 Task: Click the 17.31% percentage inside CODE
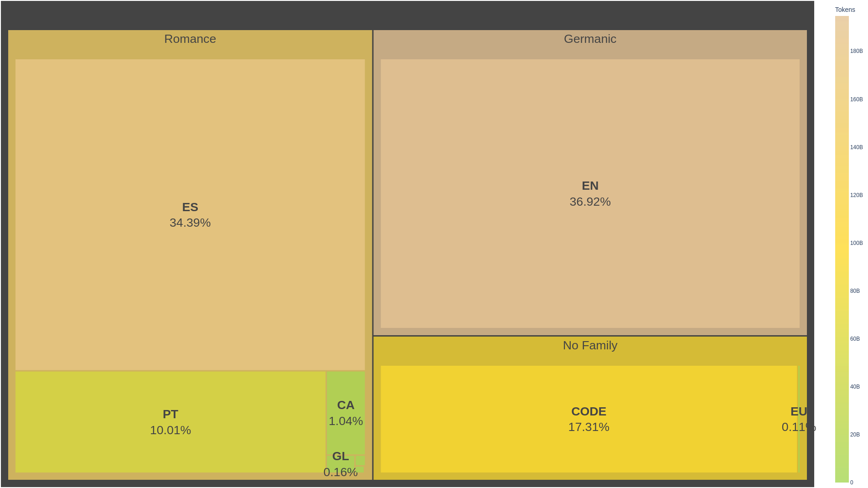(589, 427)
